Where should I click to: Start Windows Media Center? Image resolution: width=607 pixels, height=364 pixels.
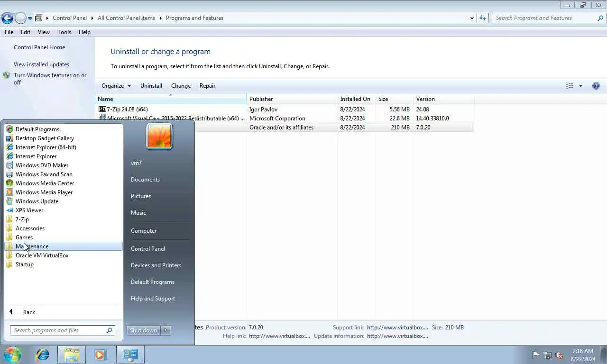pos(45,183)
